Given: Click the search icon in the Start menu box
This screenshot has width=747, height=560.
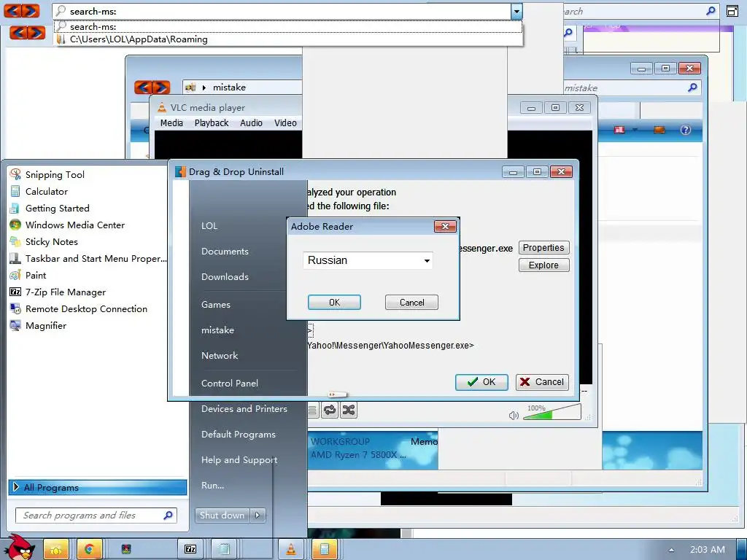Looking at the screenshot, I should point(168,516).
